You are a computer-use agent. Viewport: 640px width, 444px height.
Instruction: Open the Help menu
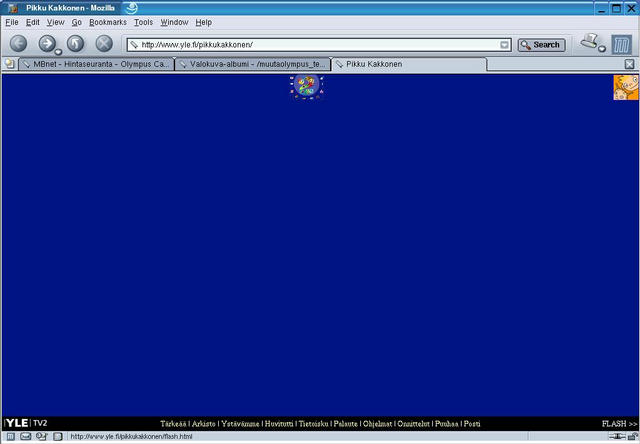coord(203,22)
